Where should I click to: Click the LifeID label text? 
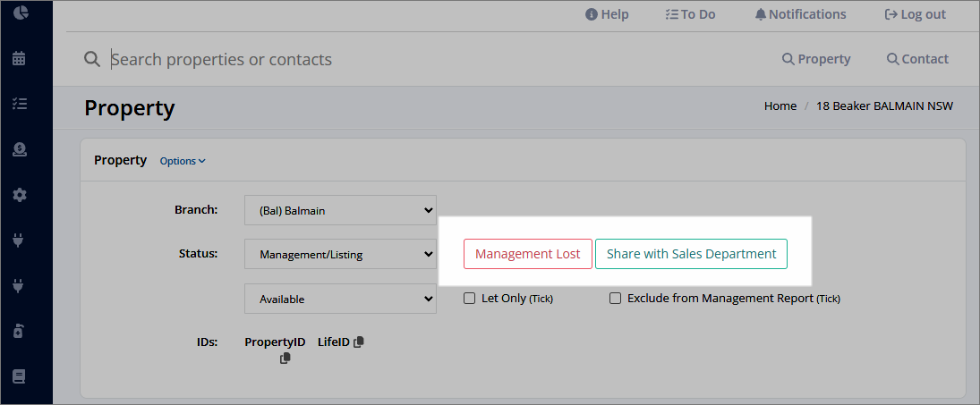[334, 342]
